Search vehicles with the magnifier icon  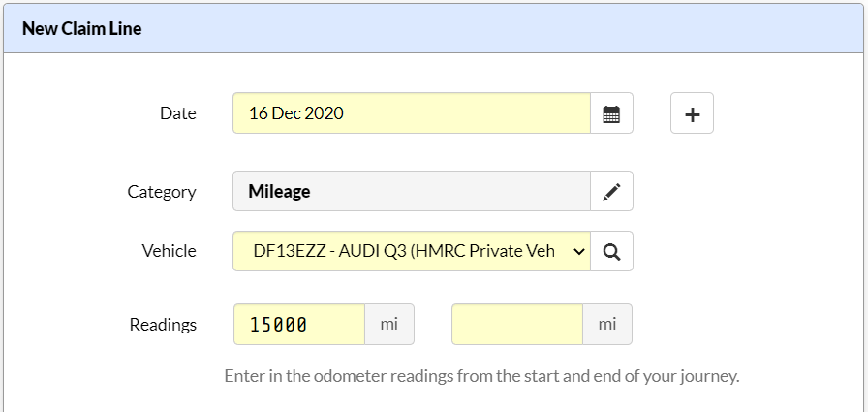(611, 251)
